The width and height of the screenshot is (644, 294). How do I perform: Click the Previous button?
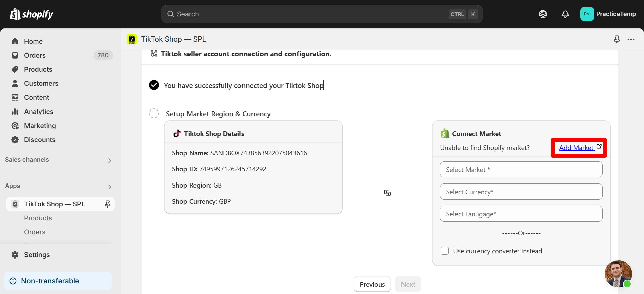click(x=372, y=284)
